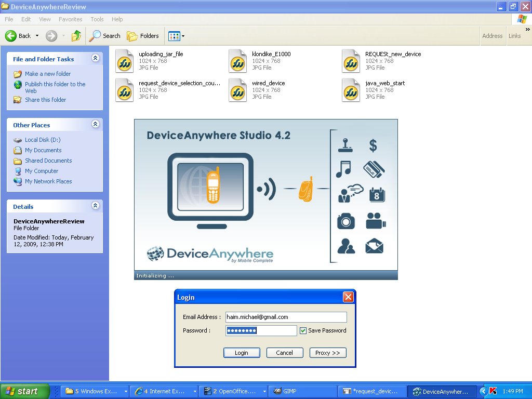Click the Up folder icon in toolbar
This screenshot has width=532, height=399.
tap(76, 36)
